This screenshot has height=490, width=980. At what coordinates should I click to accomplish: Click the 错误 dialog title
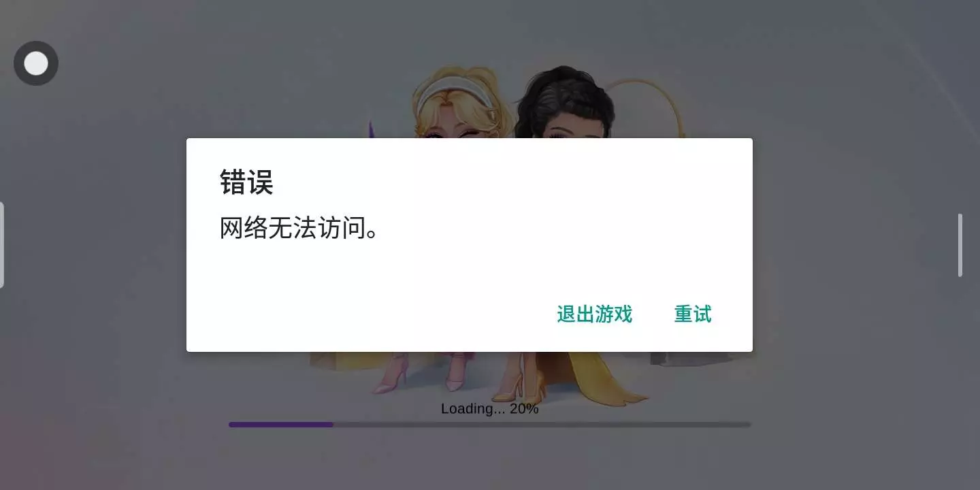(246, 182)
